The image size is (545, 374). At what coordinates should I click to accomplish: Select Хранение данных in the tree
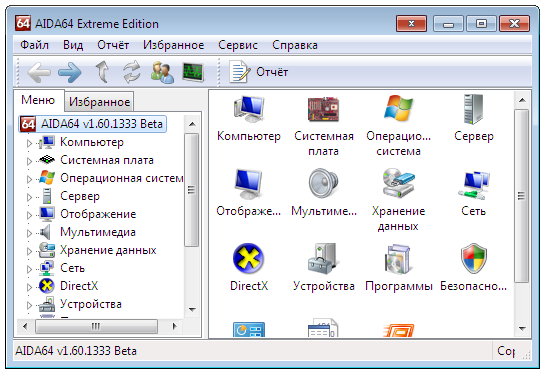108,250
